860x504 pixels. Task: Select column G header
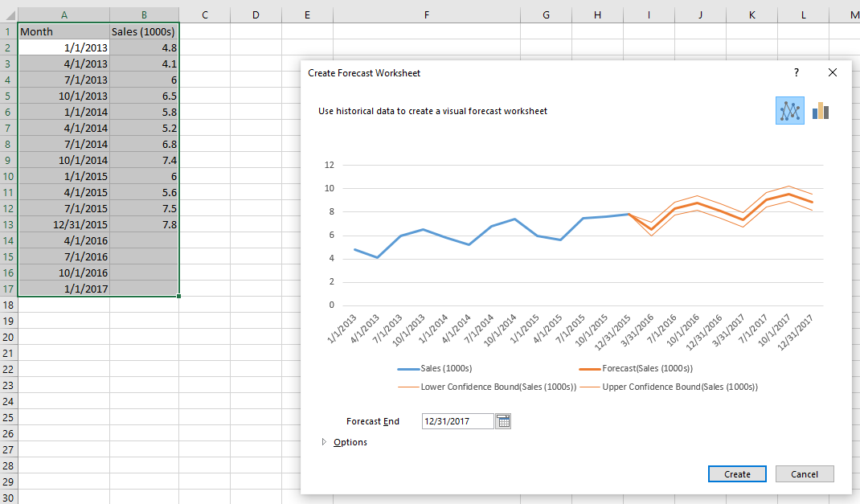pyautogui.click(x=547, y=14)
